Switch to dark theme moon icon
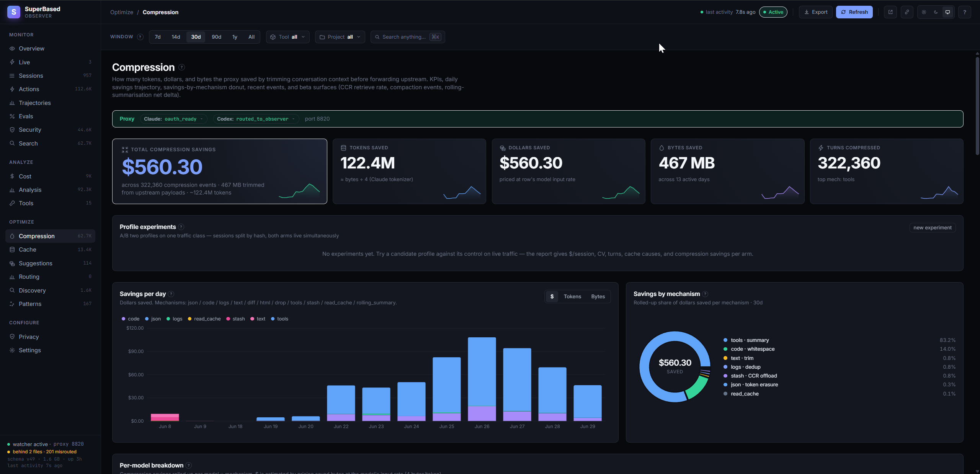This screenshot has width=980, height=474. [936, 12]
